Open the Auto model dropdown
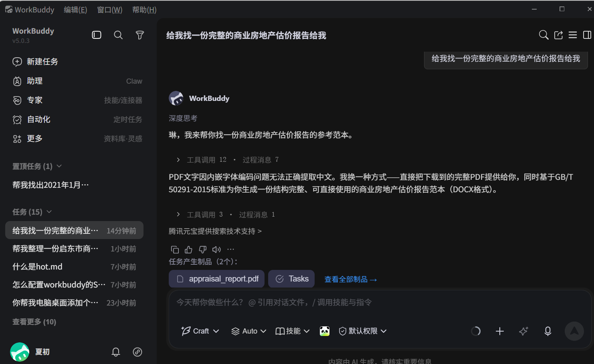594x364 pixels. [249, 331]
